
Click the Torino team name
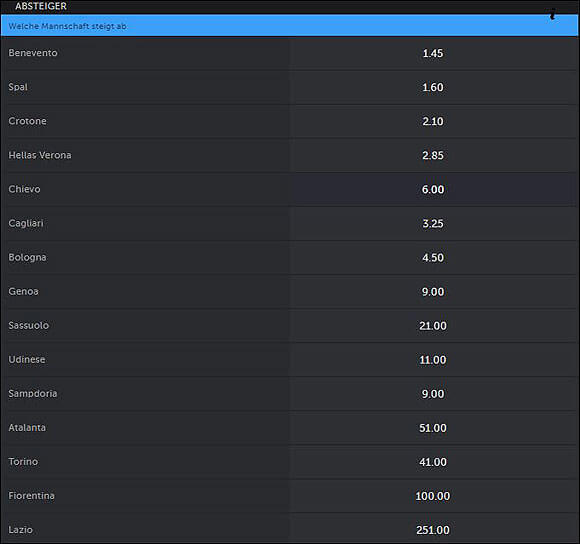tap(23, 461)
